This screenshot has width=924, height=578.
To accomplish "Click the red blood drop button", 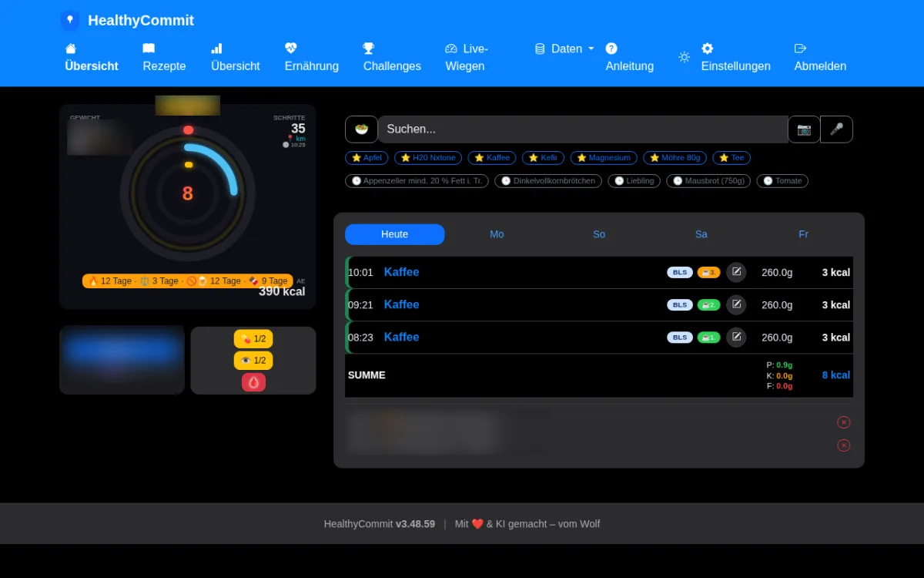I will [x=253, y=382].
